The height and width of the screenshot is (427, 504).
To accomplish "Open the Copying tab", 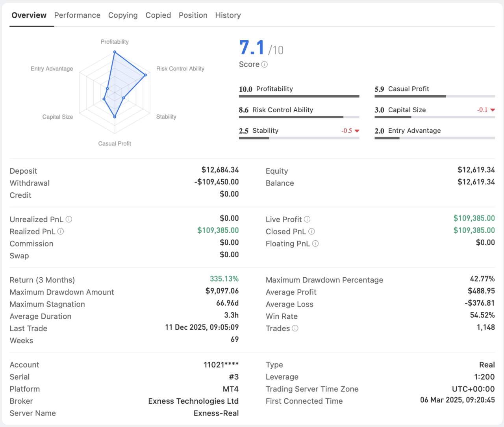I will pyautogui.click(x=123, y=15).
